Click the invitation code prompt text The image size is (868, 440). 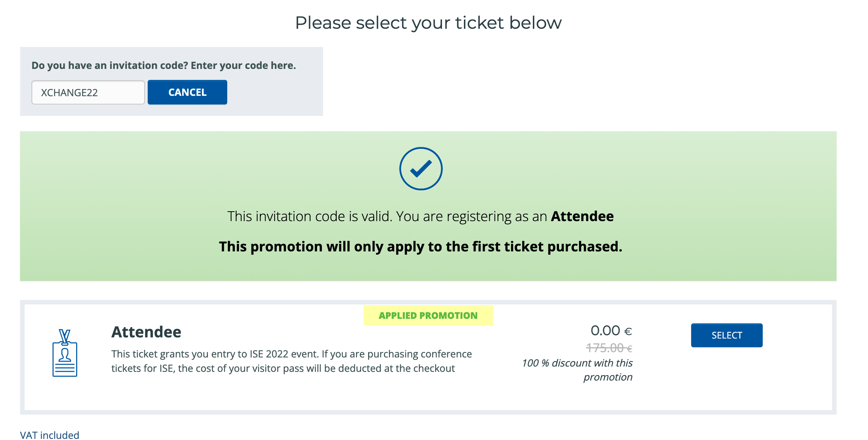(x=164, y=65)
